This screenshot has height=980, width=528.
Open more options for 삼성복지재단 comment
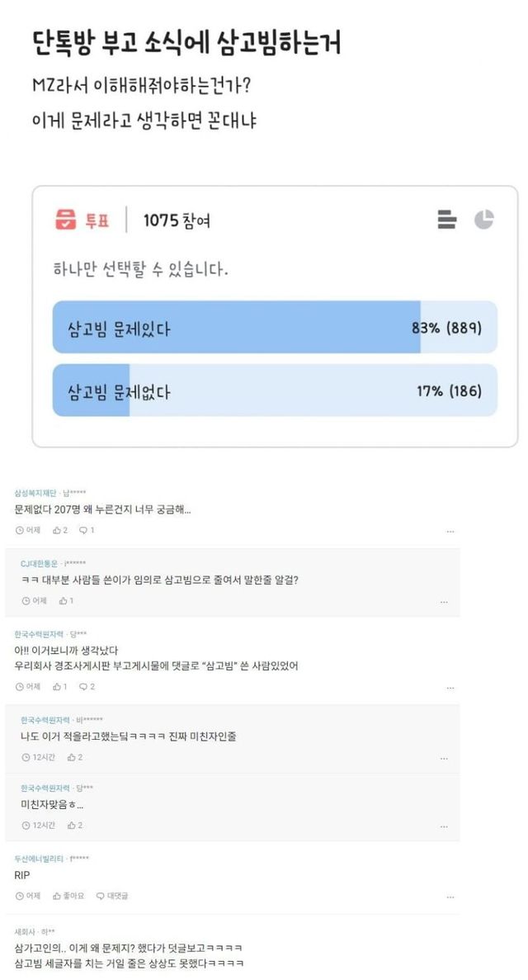click(x=449, y=531)
